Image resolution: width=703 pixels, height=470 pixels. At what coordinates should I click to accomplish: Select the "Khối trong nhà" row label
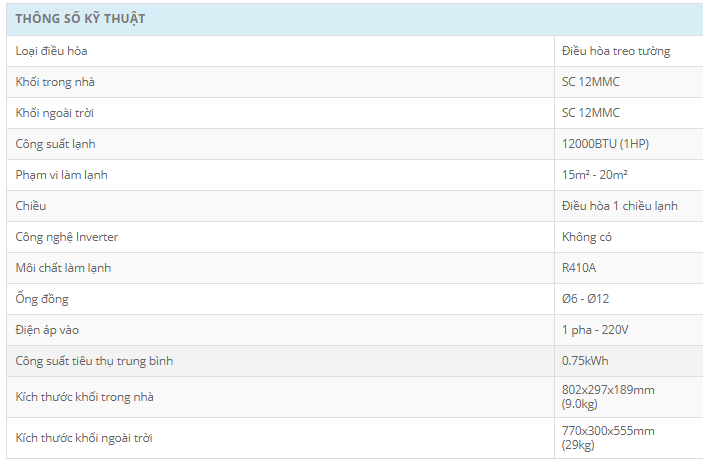pyautogui.click(x=56, y=82)
